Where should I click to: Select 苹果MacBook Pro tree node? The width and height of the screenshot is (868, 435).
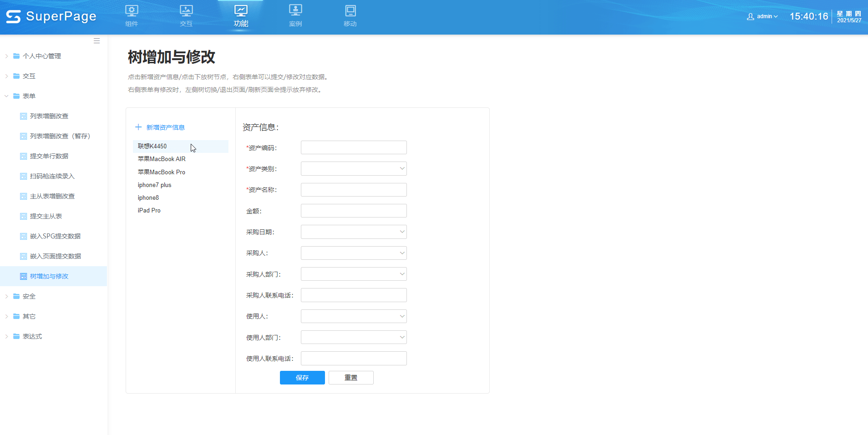coord(162,172)
